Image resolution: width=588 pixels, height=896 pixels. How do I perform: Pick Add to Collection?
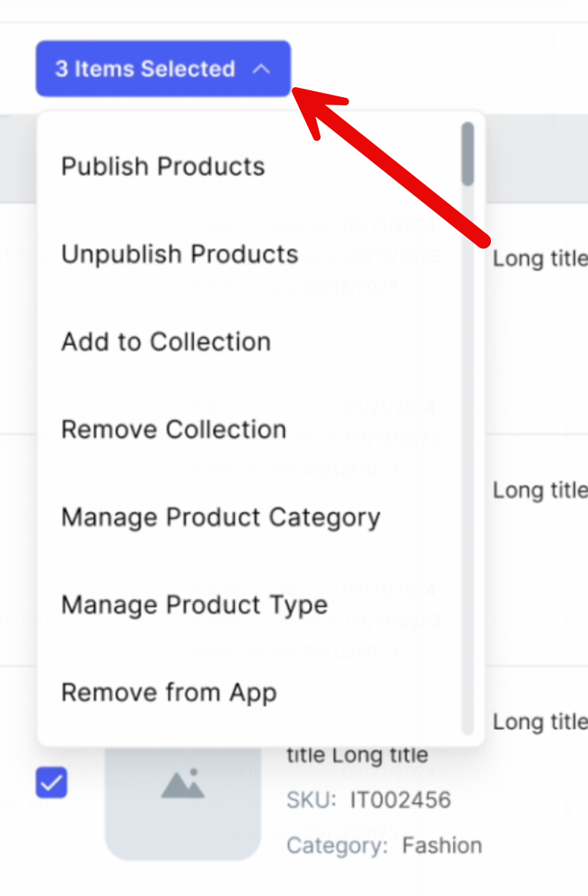166,342
